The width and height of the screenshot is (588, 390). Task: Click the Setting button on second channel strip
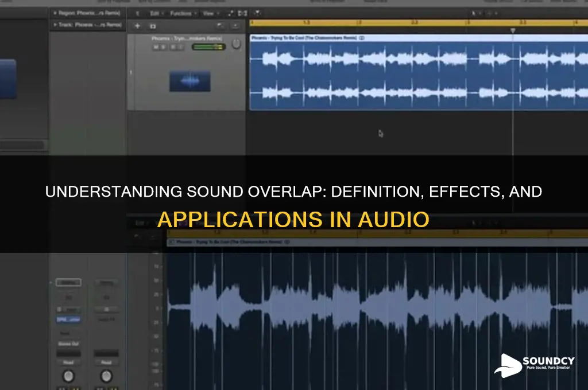click(x=106, y=283)
